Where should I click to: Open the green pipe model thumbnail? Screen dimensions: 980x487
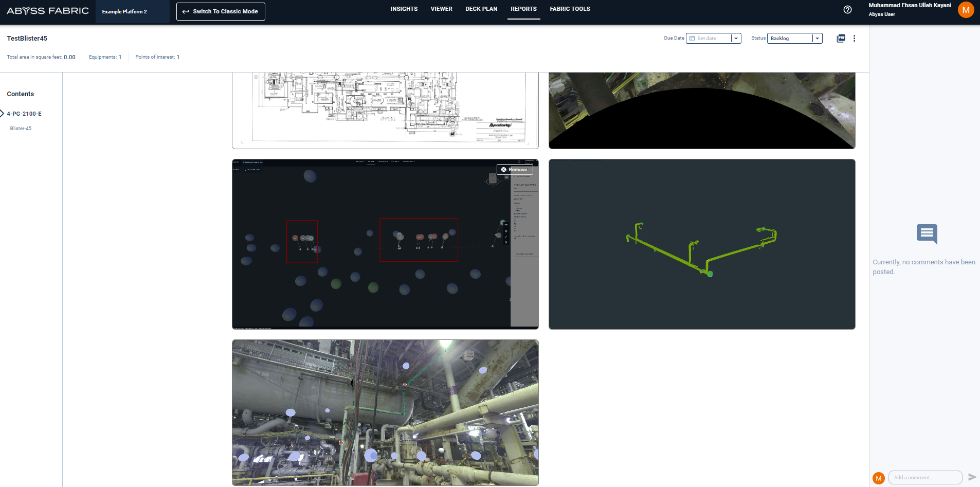pos(701,244)
